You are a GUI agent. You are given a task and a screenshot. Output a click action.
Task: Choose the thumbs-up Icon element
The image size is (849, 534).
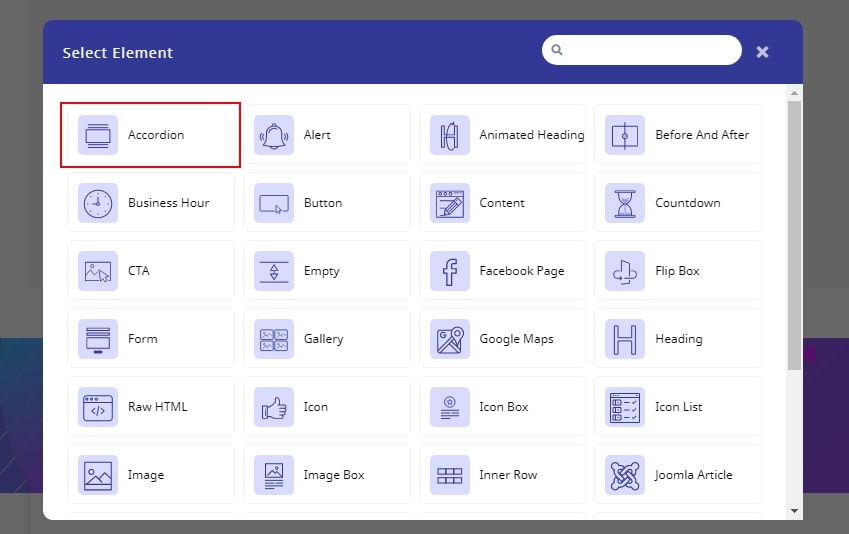click(x=274, y=407)
